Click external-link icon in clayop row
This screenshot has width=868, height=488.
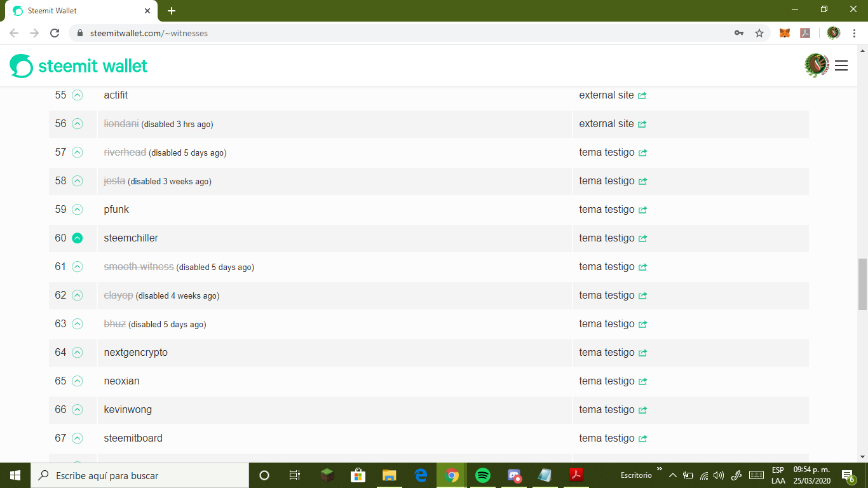pyautogui.click(x=642, y=296)
